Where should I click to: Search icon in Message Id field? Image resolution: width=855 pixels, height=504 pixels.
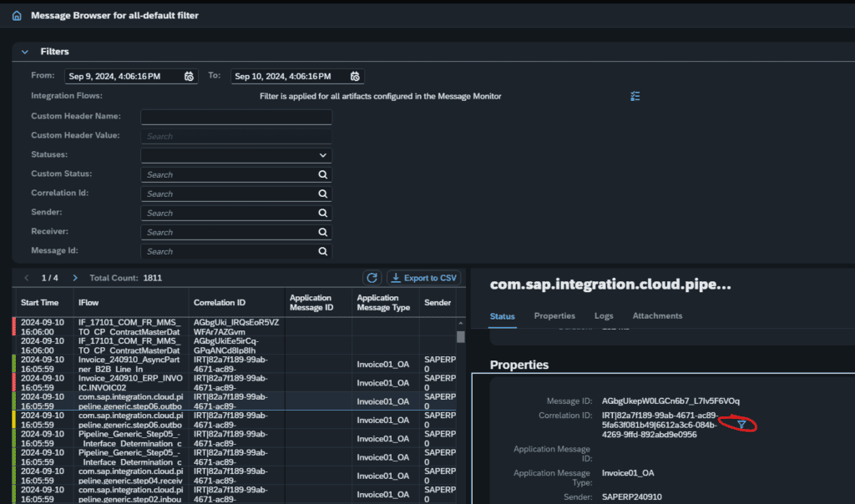pyautogui.click(x=323, y=252)
